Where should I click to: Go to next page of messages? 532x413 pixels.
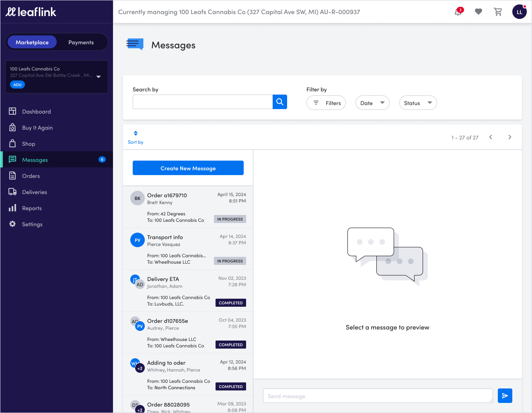tap(510, 137)
